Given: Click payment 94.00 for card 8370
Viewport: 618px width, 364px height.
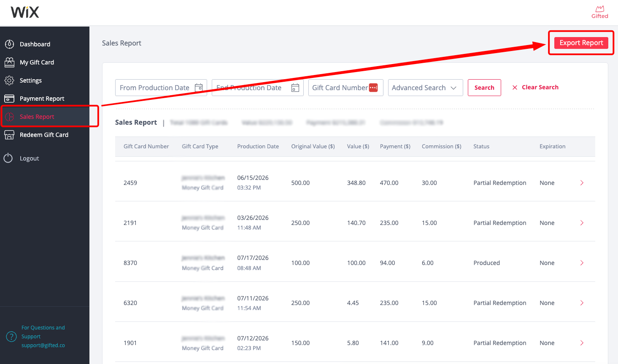Looking at the screenshot, I should click(387, 263).
